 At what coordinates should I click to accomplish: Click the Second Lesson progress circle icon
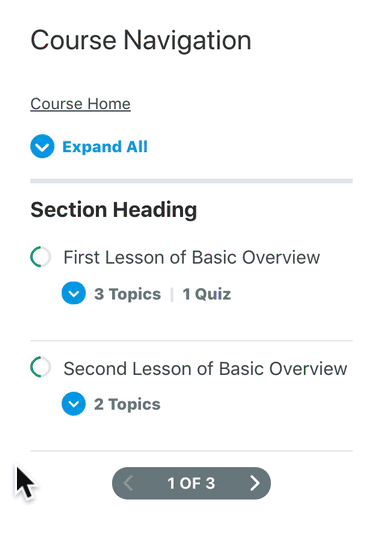click(x=41, y=367)
